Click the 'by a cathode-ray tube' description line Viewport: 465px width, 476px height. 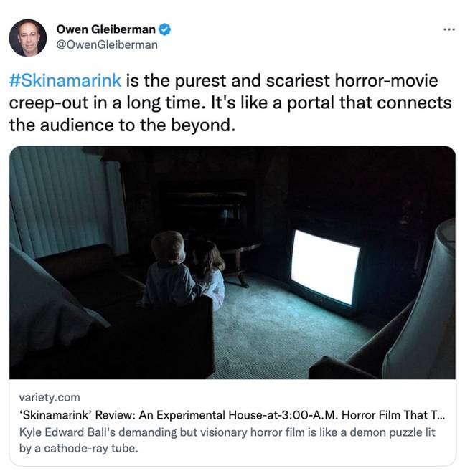[x=79, y=448]
